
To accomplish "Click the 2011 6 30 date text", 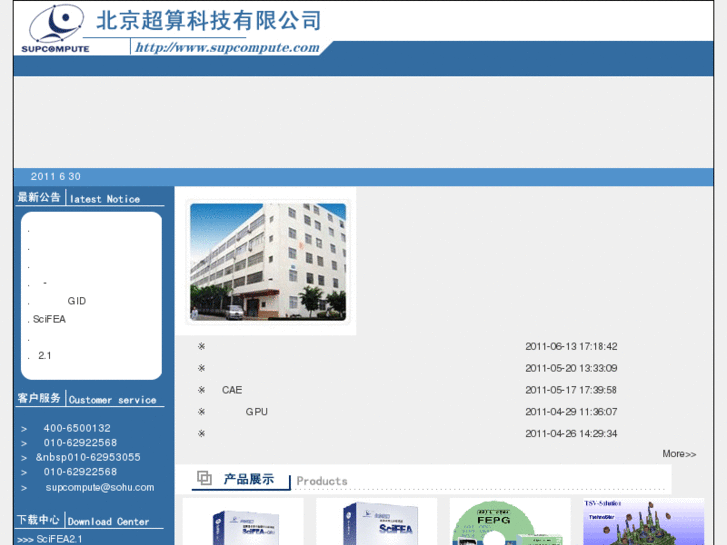I will click(56, 176).
